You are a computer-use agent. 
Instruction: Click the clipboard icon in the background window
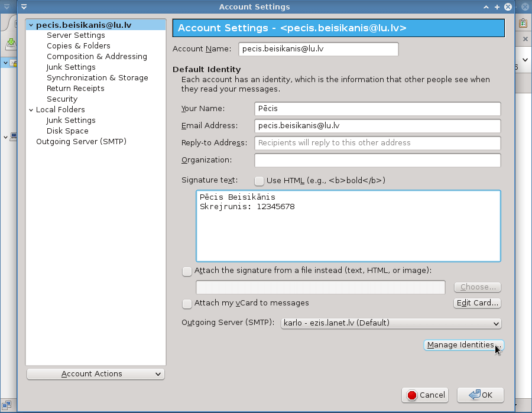point(523,23)
